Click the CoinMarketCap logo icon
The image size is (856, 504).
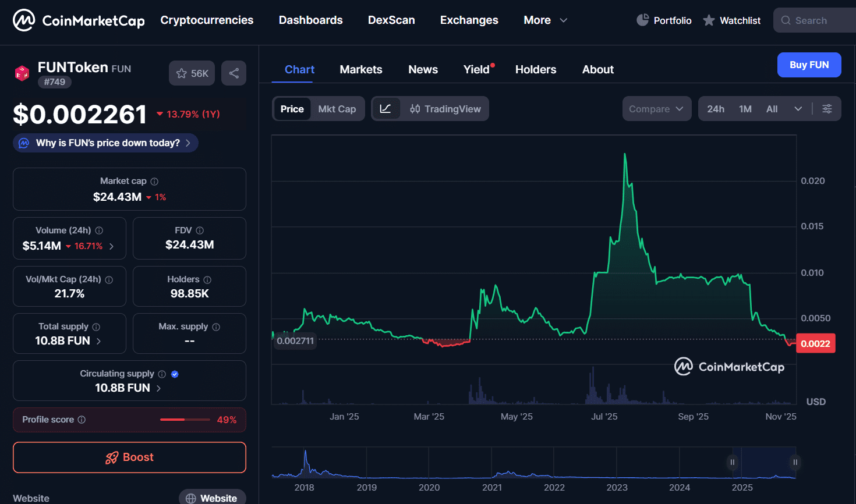(x=24, y=20)
